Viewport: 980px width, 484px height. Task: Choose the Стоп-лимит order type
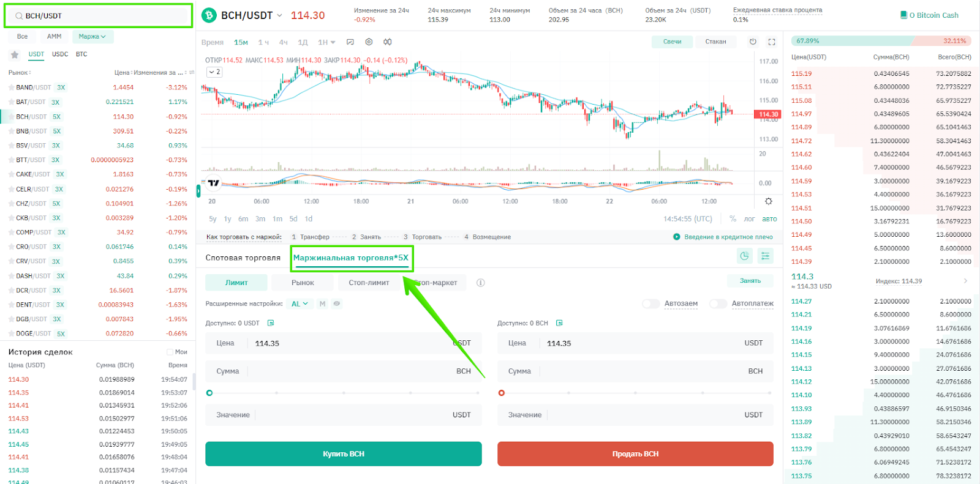[369, 283]
